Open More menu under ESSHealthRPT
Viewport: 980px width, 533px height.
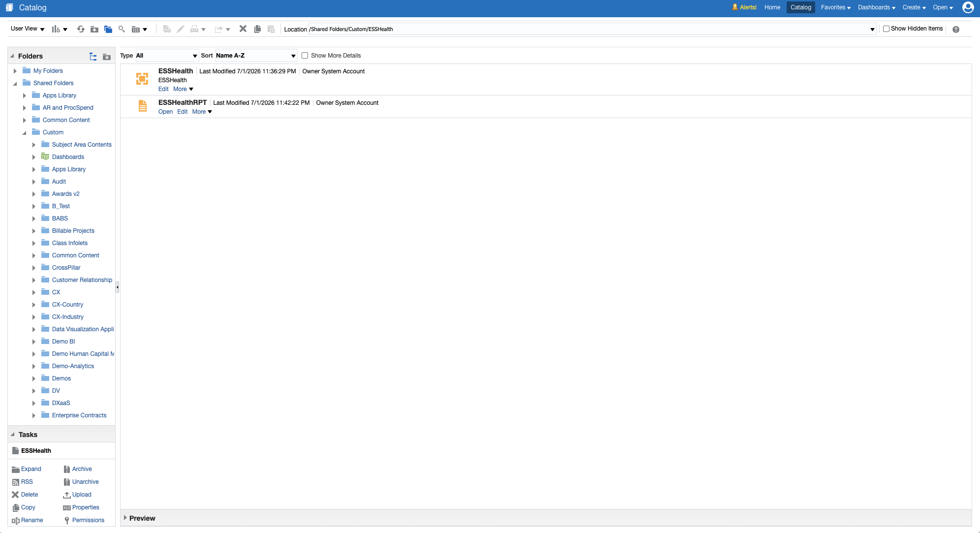(202, 112)
